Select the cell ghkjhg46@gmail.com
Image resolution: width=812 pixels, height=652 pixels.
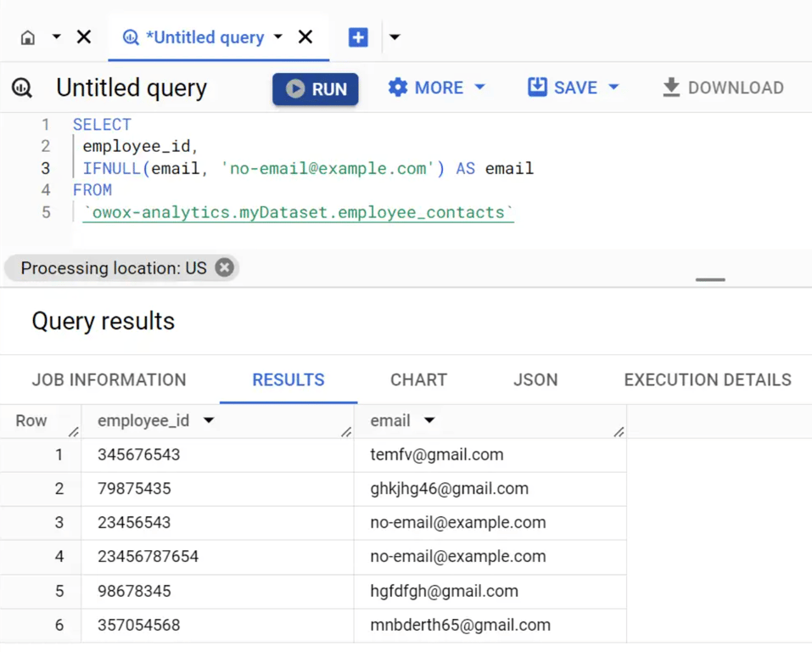point(490,489)
